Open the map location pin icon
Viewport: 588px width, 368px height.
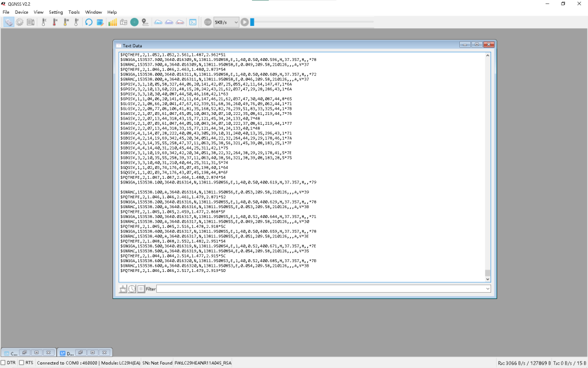tap(144, 22)
